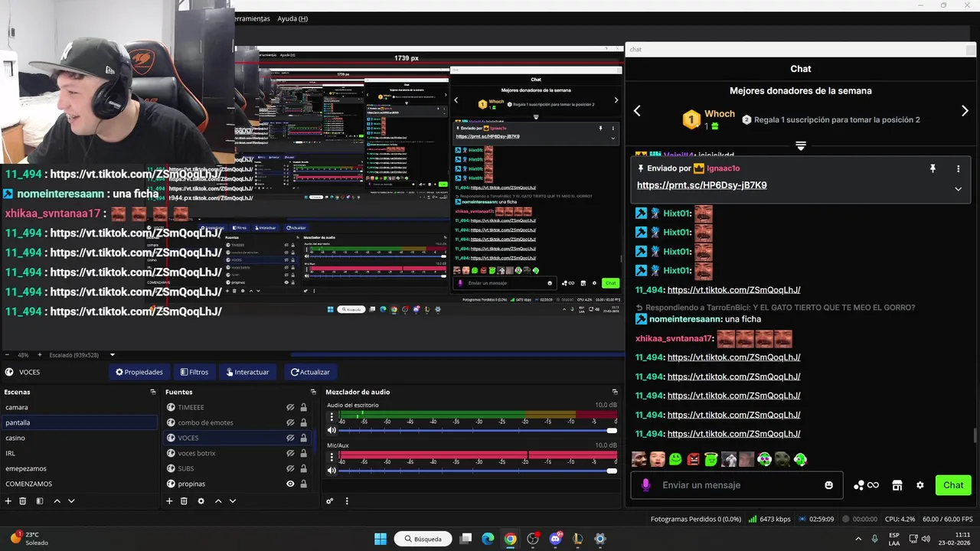Show the hidden voces botrix source

click(x=290, y=453)
